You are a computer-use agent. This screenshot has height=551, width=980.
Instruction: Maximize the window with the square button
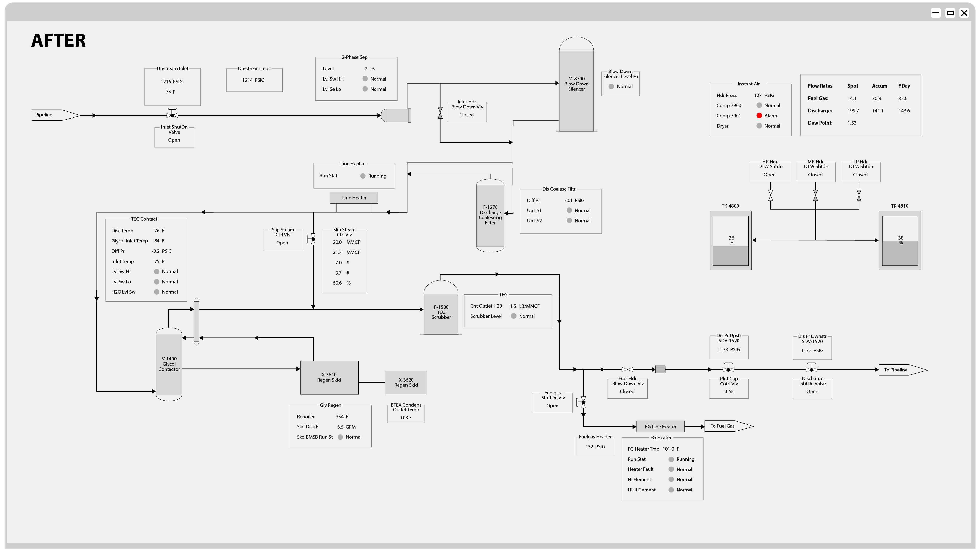950,13
